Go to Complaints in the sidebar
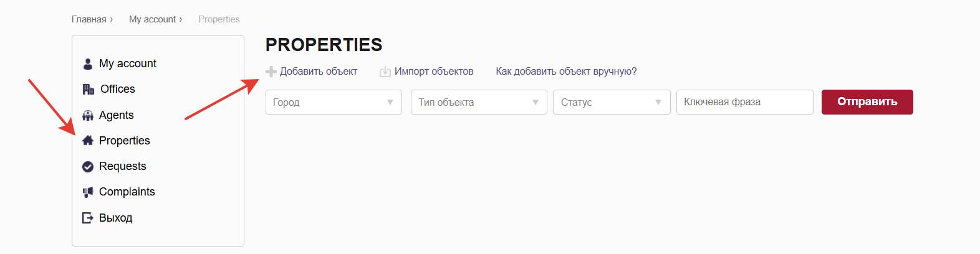Image resolution: width=980 pixels, height=254 pixels. 127,192
